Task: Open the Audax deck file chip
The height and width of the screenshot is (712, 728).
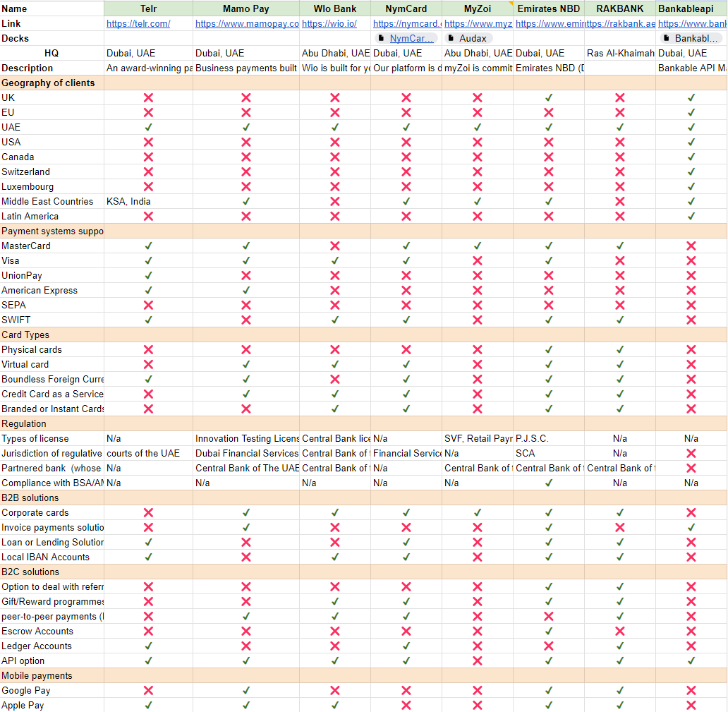Action: tap(468, 38)
